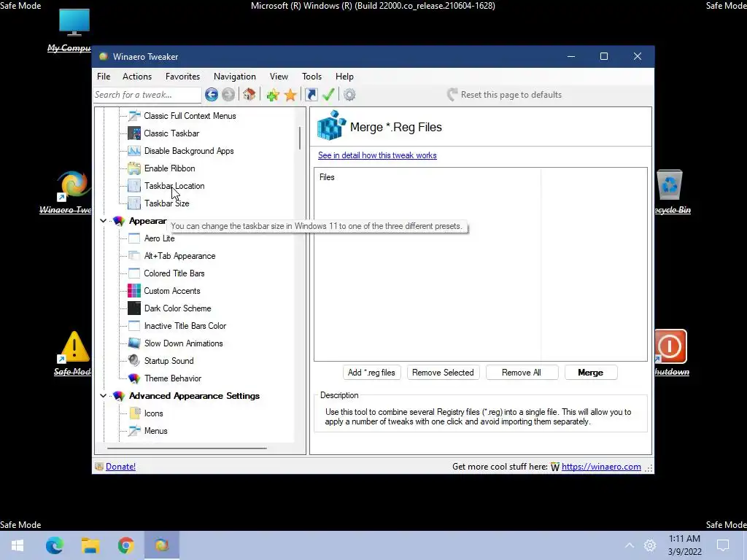Go to the Home page icon
The height and width of the screenshot is (560, 747).
pos(249,94)
